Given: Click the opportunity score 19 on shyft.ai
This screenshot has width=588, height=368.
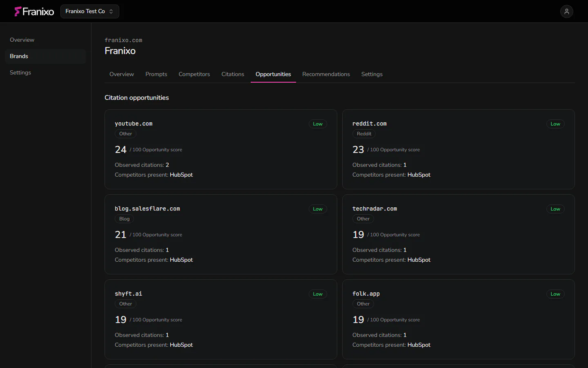Looking at the screenshot, I should pos(120,320).
